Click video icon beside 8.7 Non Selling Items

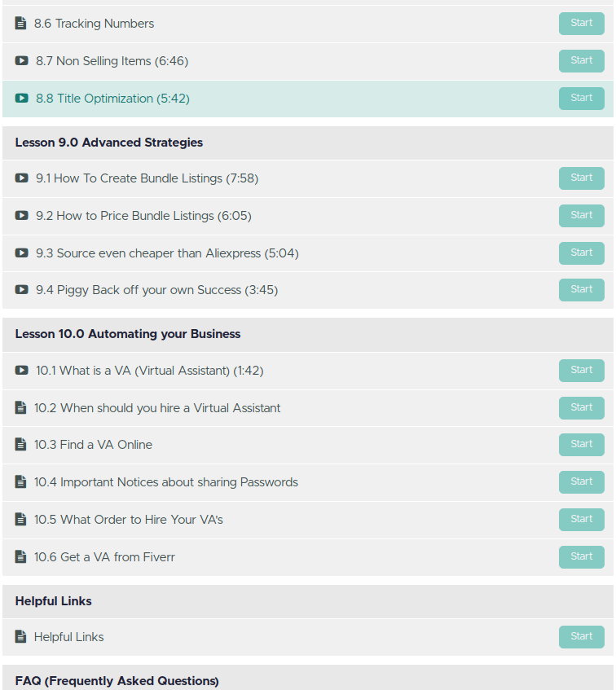click(21, 61)
